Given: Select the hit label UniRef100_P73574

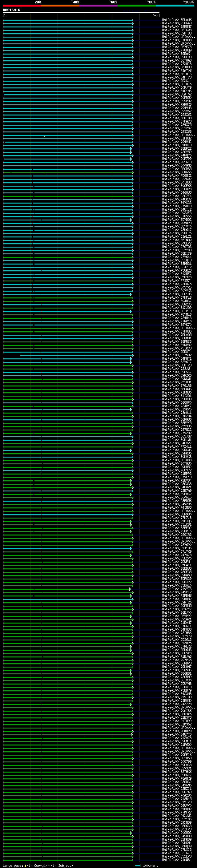Looking at the screenshot, I should click(x=177, y=281).
